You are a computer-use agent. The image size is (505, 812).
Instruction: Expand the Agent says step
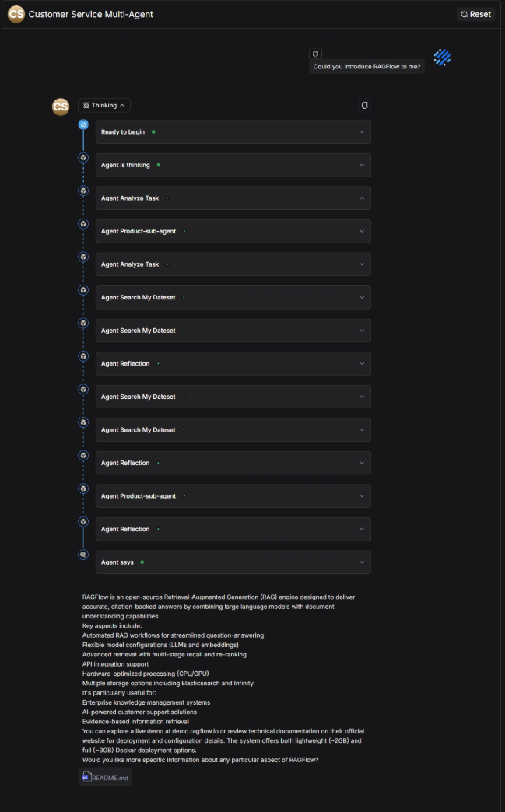(361, 562)
